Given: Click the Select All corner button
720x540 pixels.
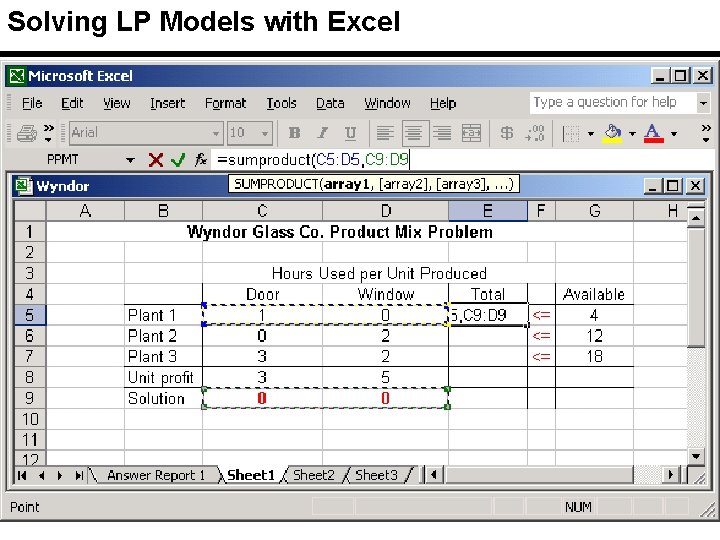Looking at the screenshot, I should 30,211.
